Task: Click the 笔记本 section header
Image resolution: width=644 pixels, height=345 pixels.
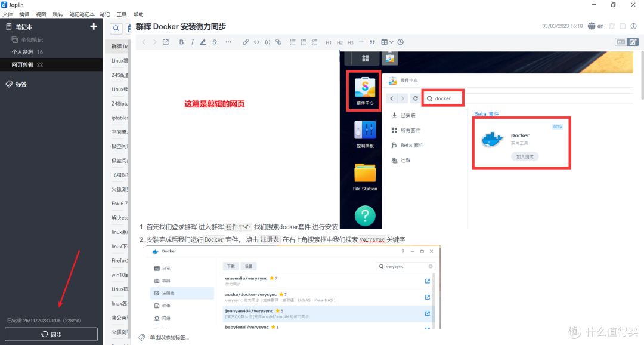Action: [x=24, y=27]
